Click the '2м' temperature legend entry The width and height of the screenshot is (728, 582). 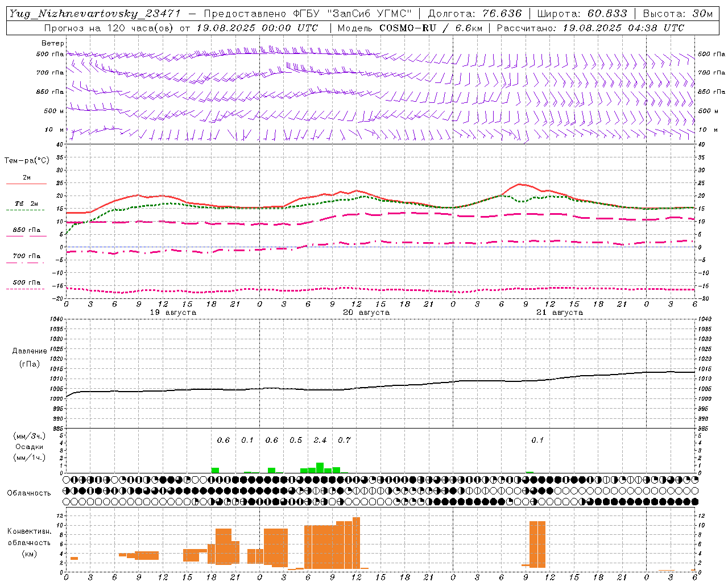point(27,178)
